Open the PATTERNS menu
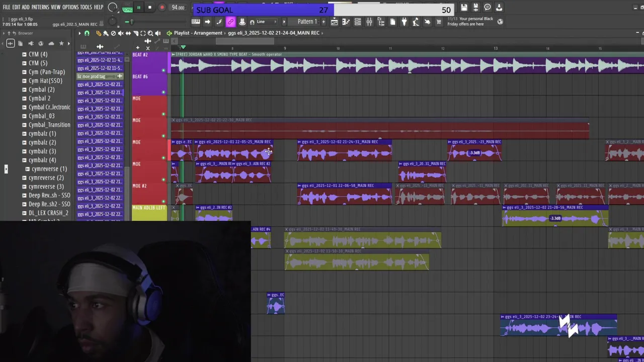644x362 pixels. coord(40,7)
